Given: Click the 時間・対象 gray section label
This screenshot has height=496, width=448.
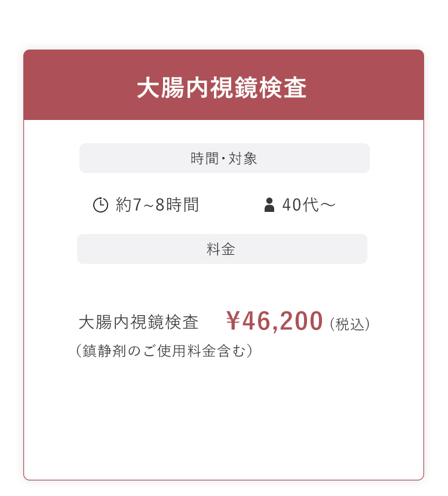Looking at the screenshot, I should 224,158.
